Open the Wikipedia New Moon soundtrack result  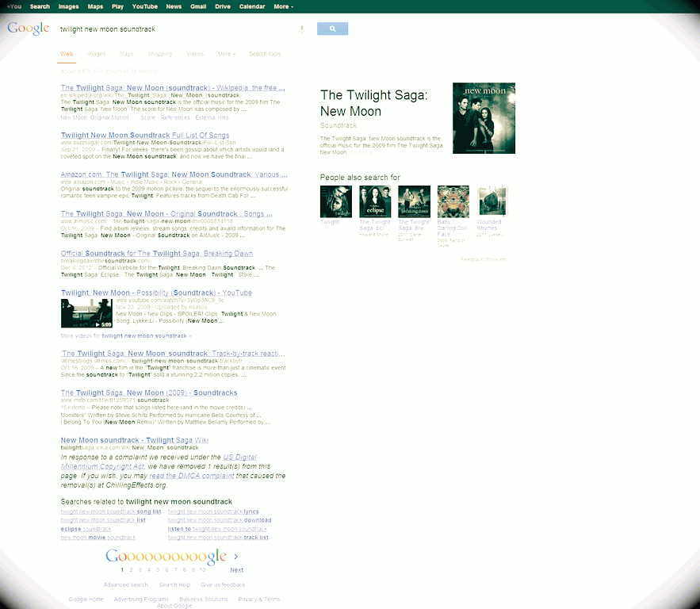[x=173, y=88]
